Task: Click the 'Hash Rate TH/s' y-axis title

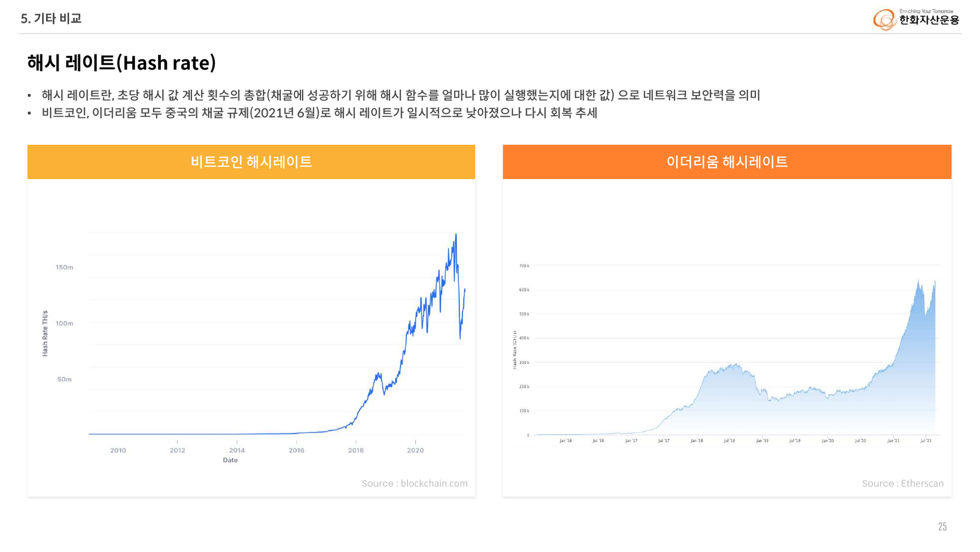Action: pyautogui.click(x=45, y=333)
